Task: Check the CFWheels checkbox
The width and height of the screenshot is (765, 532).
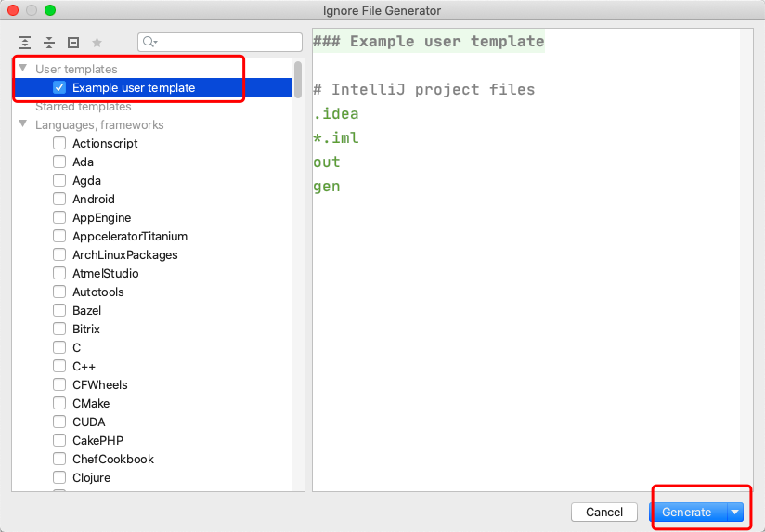Action: tap(59, 384)
